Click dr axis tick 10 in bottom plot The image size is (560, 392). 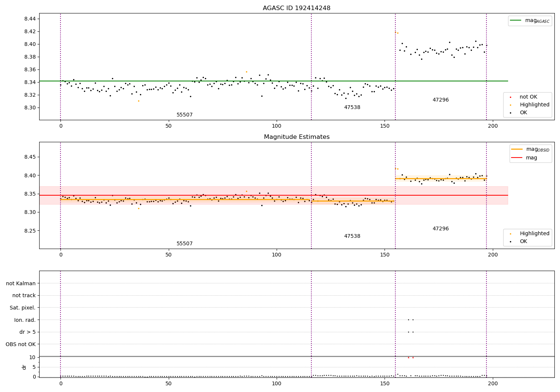[32, 357]
